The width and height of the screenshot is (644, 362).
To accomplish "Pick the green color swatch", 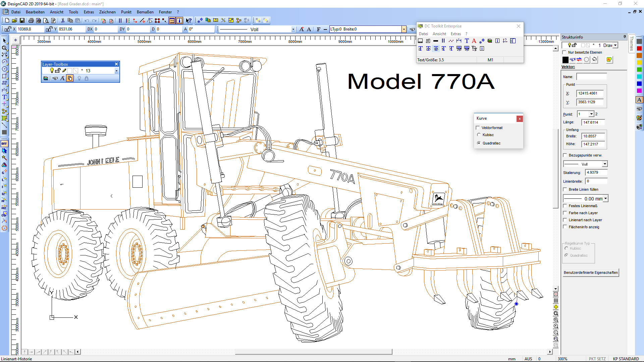I will click(639, 70).
